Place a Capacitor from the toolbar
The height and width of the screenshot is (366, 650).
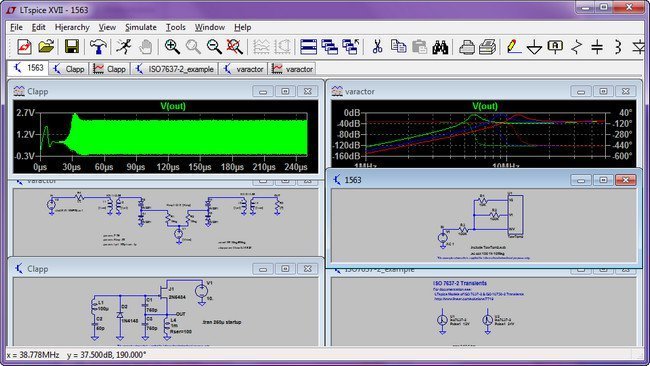coord(597,46)
